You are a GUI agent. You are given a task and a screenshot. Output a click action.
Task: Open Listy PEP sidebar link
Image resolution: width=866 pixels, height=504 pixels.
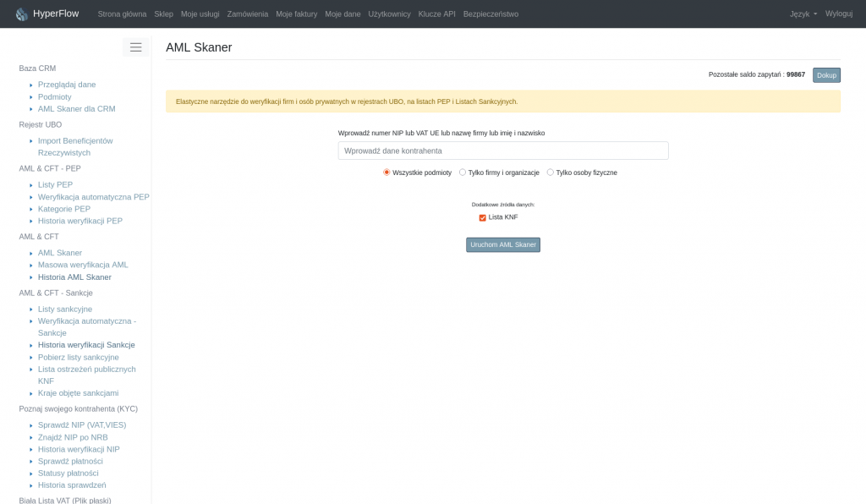tap(55, 184)
